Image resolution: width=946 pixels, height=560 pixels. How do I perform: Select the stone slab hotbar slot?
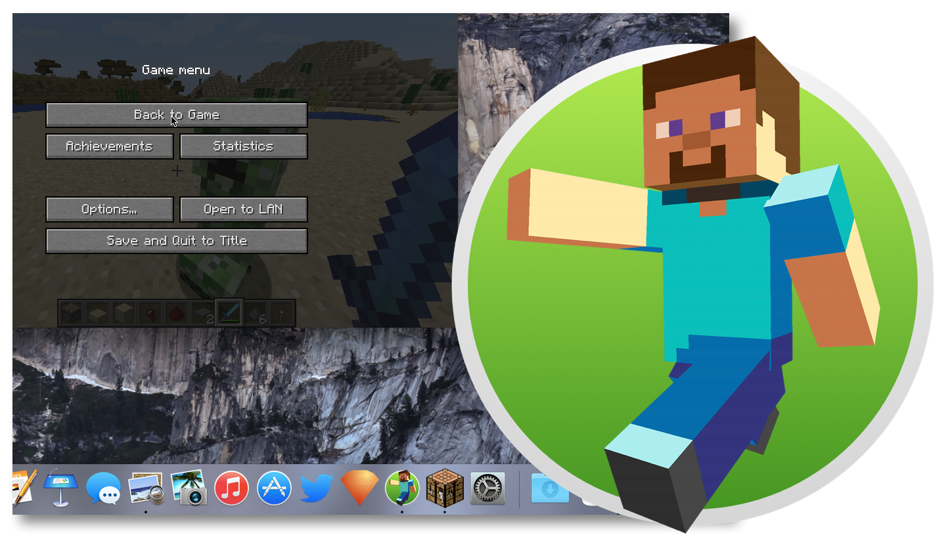(97, 313)
